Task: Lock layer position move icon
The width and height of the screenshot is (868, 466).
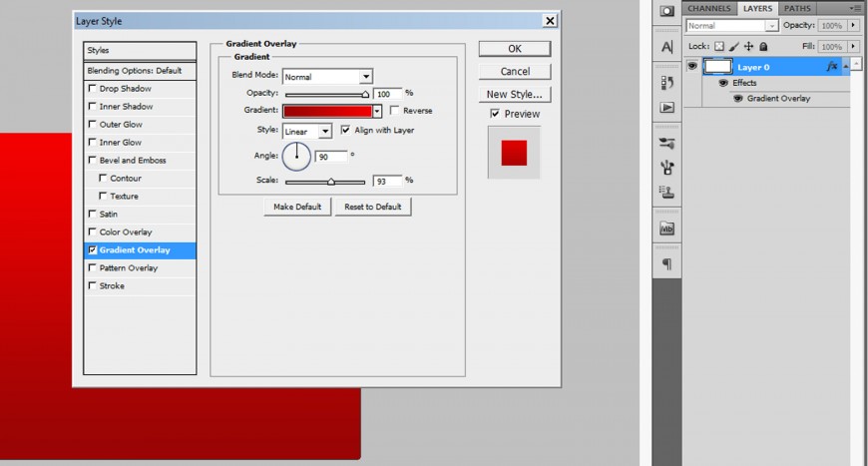Action: [748, 47]
